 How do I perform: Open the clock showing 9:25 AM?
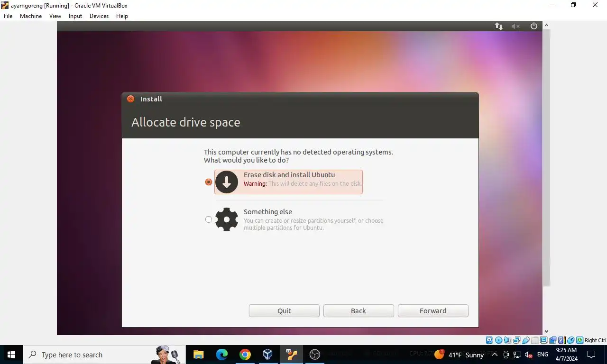[566, 355]
